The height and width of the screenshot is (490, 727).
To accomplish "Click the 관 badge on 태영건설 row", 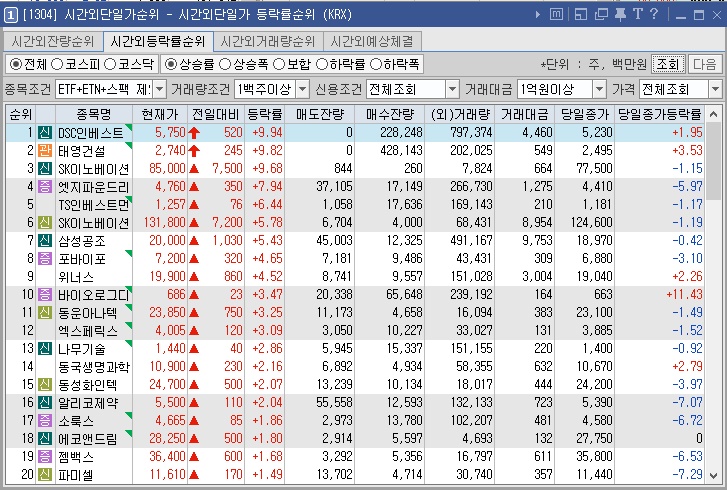I will 45,151.
